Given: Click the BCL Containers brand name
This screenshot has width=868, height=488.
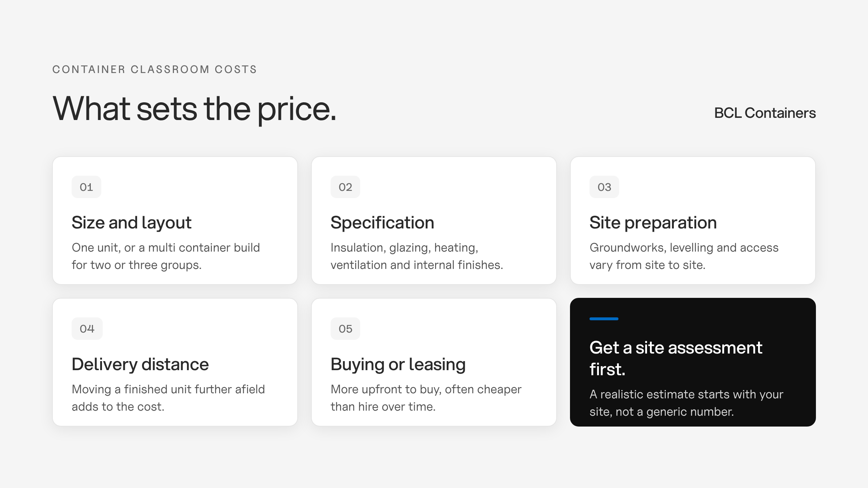Looking at the screenshot, I should coord(765,113).
